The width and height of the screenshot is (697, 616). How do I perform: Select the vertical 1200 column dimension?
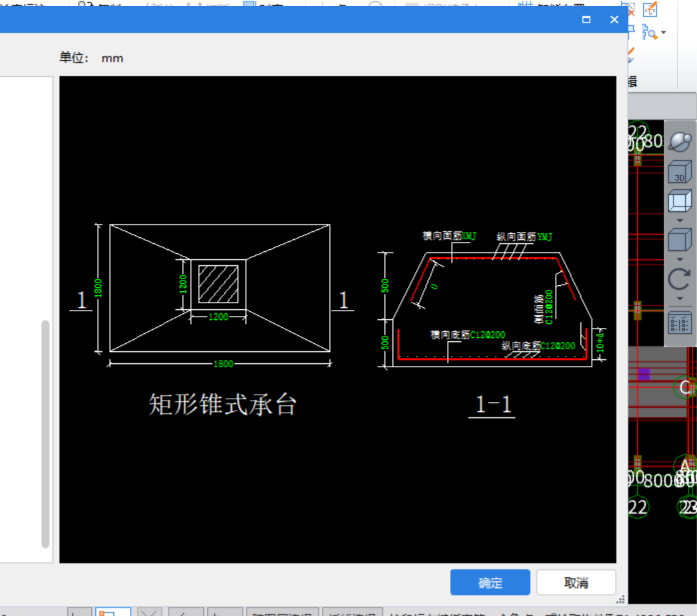tap(183, 285)
